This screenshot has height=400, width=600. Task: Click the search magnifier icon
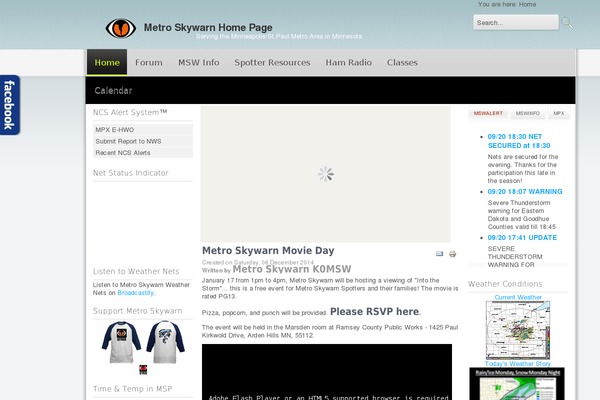(x=567, y=23)
